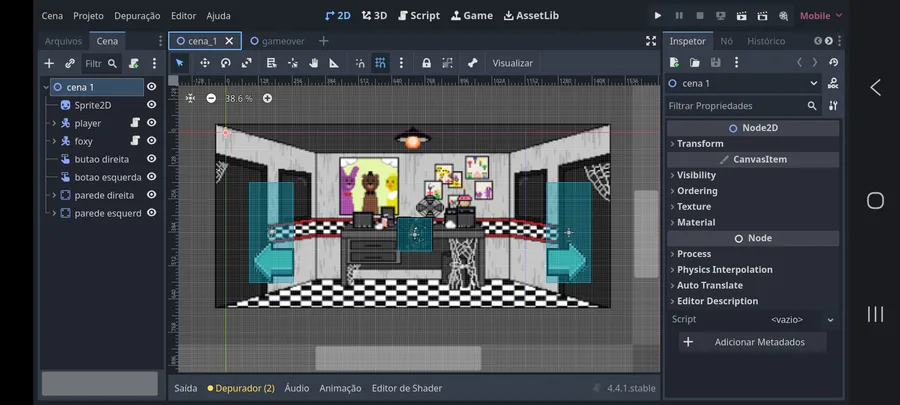Toggle distraction-free mode expand icon
The height and width of the screenshot is (405, 900).
650,41
